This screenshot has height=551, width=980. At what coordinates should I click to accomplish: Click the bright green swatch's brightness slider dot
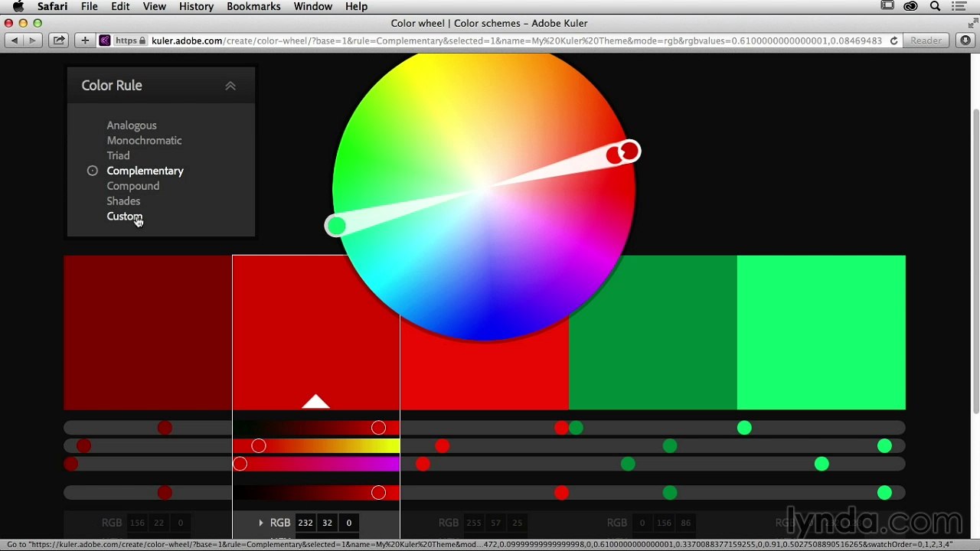884,493
